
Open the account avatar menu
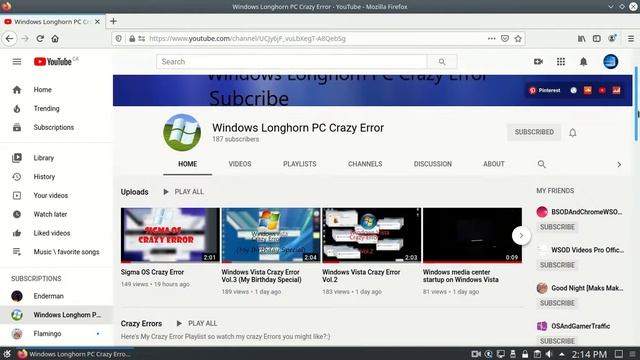pos(611,62)
